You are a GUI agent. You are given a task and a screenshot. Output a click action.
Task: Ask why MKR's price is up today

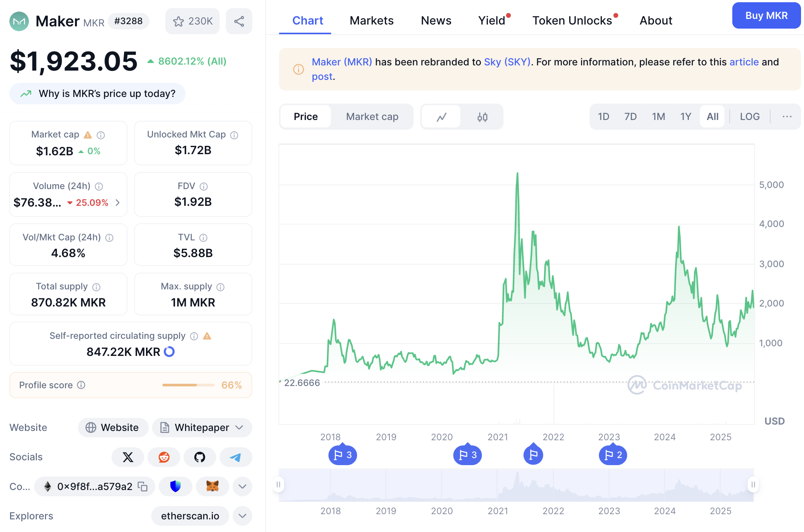point(97,94)
